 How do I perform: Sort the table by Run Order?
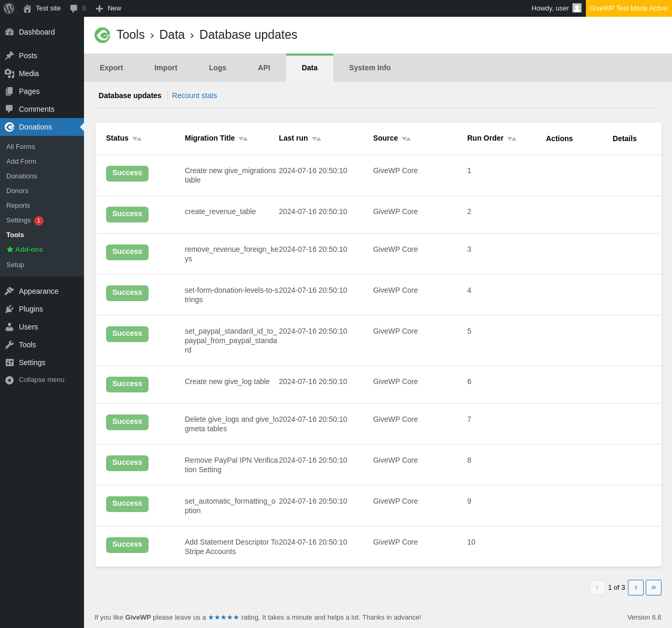click(512, 139)
